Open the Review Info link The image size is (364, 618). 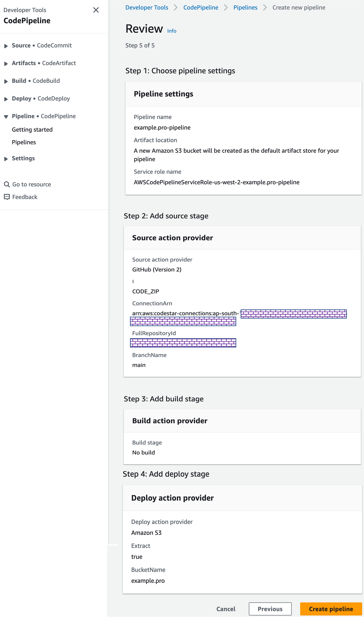pyautogui.click(x=172, y=31)
